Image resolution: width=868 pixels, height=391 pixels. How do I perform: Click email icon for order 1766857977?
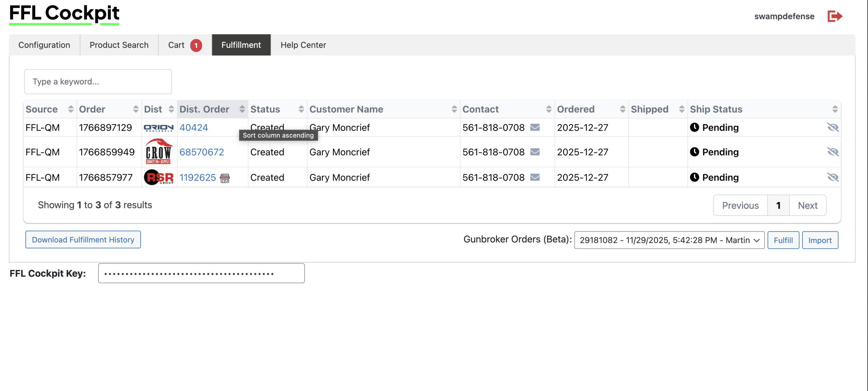(535, 177)
